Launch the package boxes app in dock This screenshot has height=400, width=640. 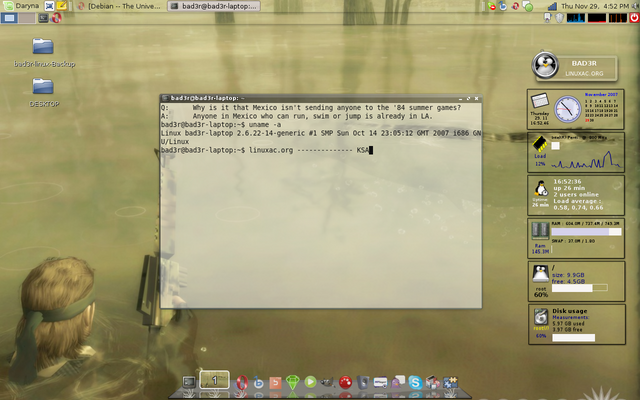[x=432, y=382]
